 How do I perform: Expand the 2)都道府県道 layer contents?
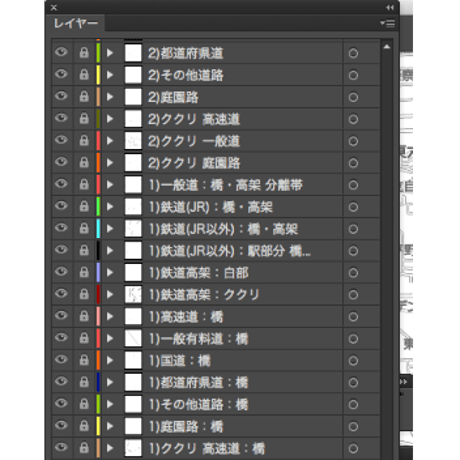110,53
